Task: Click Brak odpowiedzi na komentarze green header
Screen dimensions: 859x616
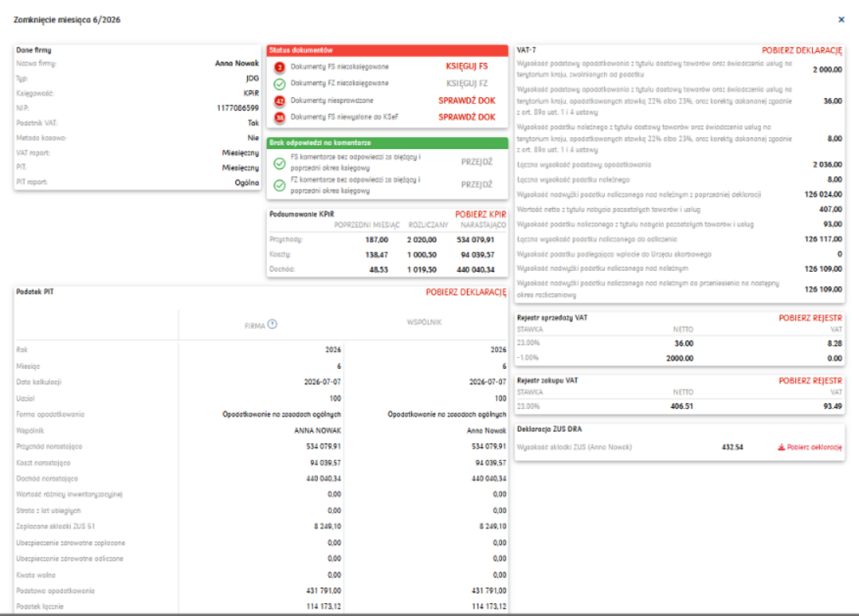Action: click(x=387, y=143)
